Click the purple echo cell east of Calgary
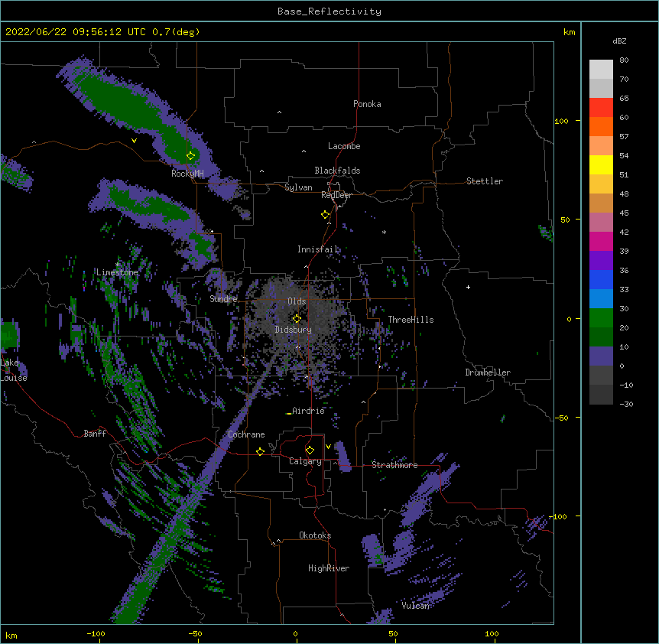 342,456
